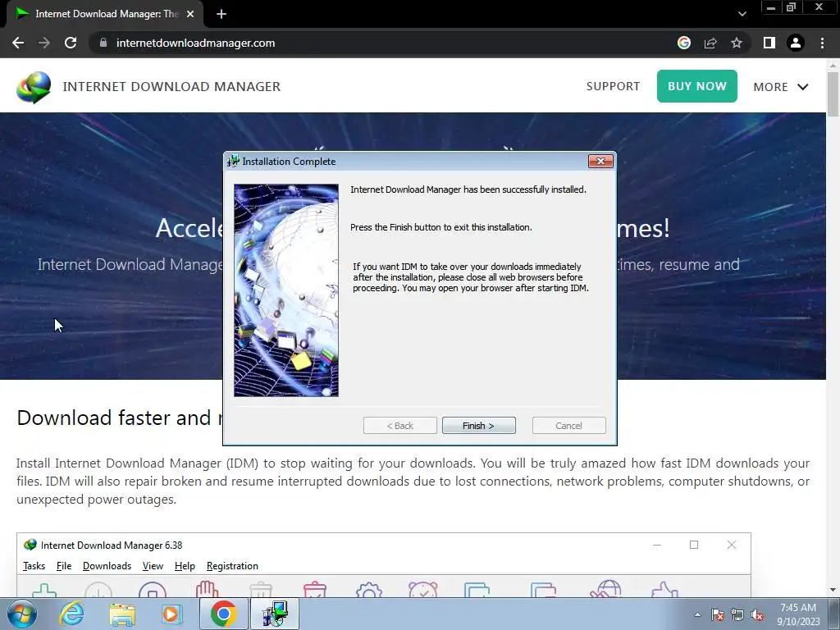
Task: Expand the MORE dropdown menu
Action: (x=781, y=87)
